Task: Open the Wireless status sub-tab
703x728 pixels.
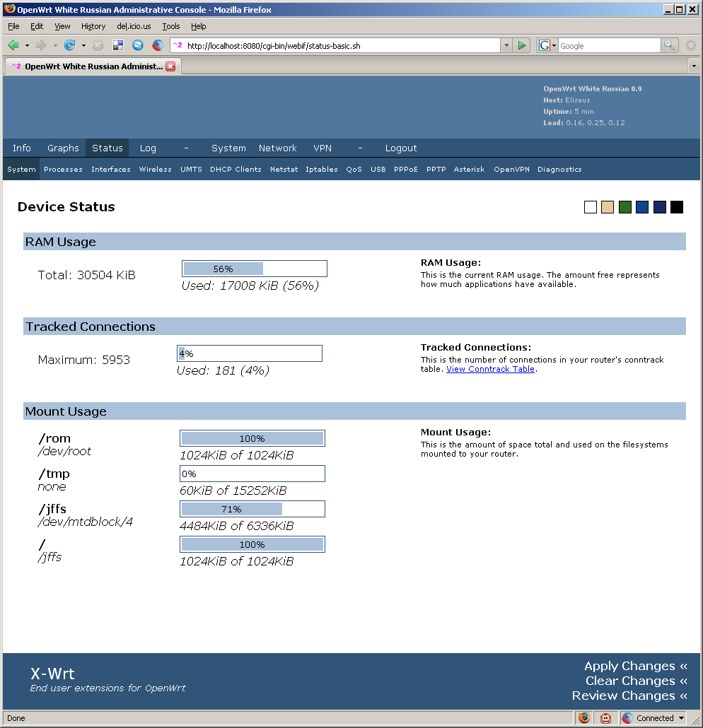Action: pos(155,170)
